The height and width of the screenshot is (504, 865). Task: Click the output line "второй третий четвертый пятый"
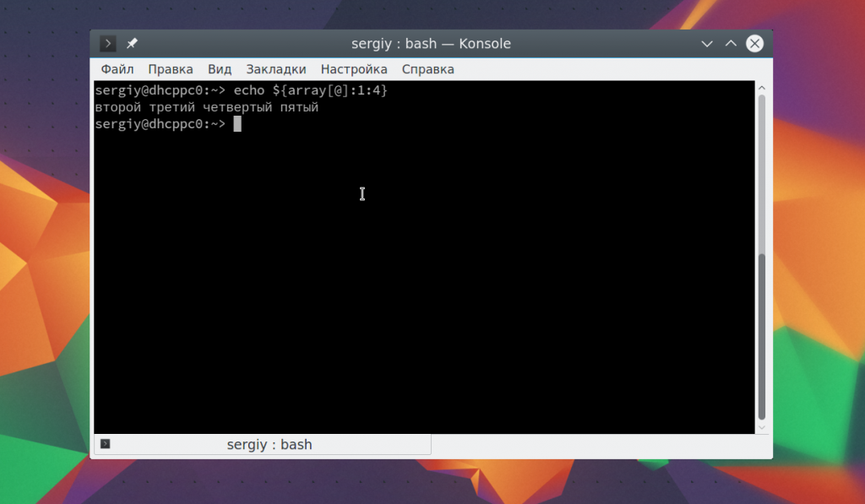[207, 107]
